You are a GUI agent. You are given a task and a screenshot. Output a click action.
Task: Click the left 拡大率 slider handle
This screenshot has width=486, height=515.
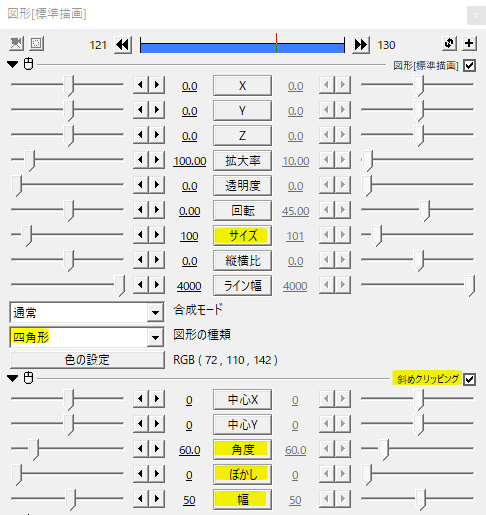[30, 161]
